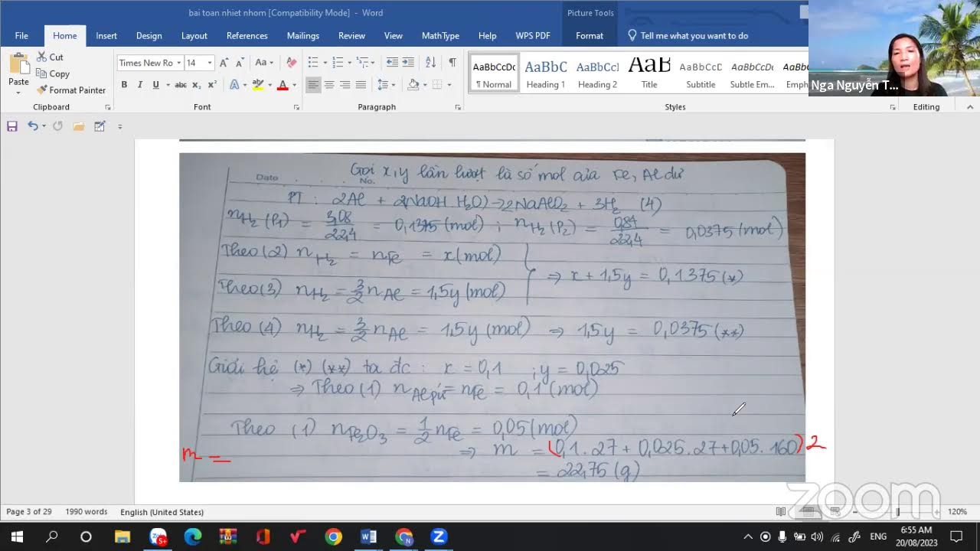Switch to the Layout tab

coord(194,36)
